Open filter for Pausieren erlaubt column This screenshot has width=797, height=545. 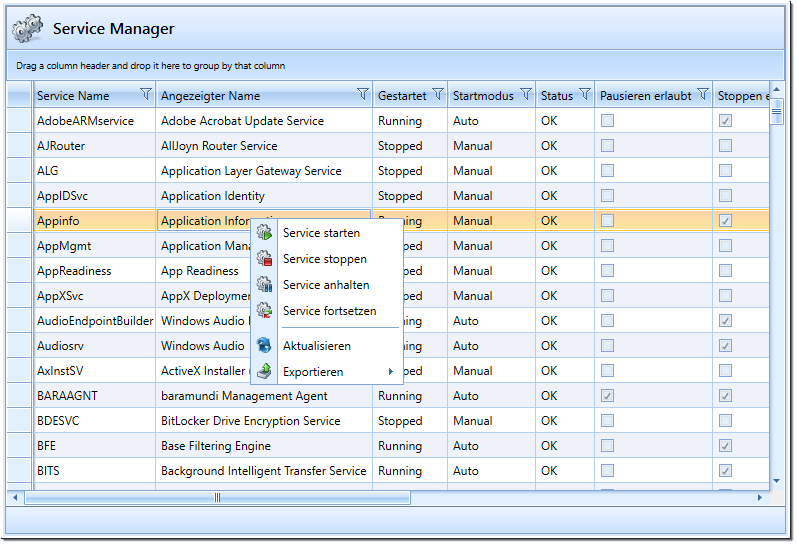tap(703, 95)
